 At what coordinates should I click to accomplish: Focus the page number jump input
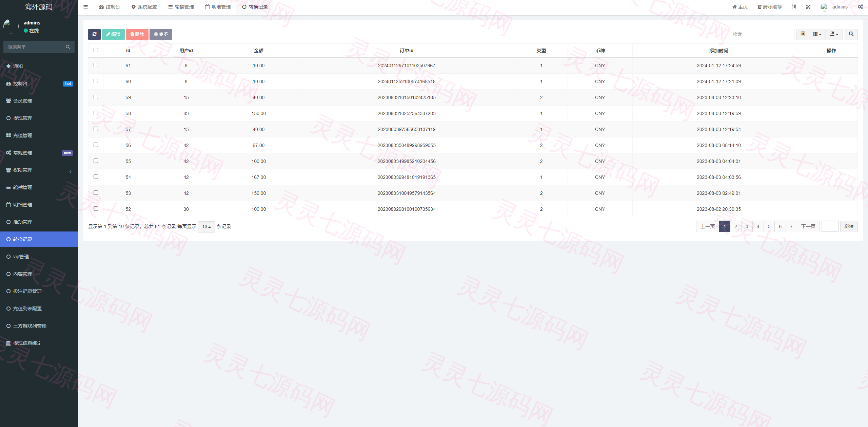coord(830,226)
